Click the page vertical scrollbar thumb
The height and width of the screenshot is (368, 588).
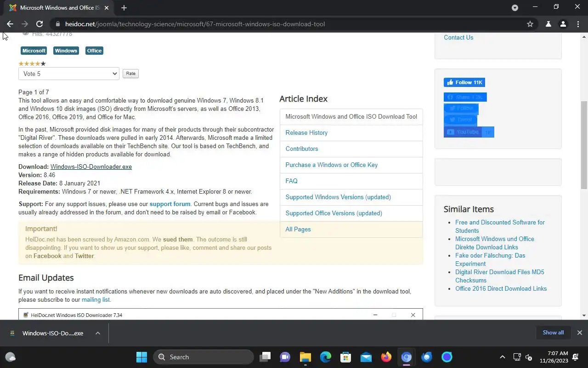click(584, 145)
